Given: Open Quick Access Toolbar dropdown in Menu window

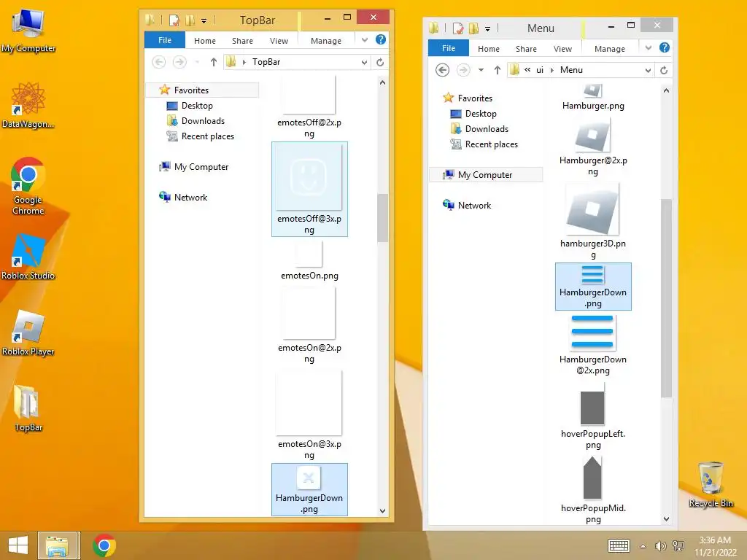Looking at the screenshot, I should (487, 28).
